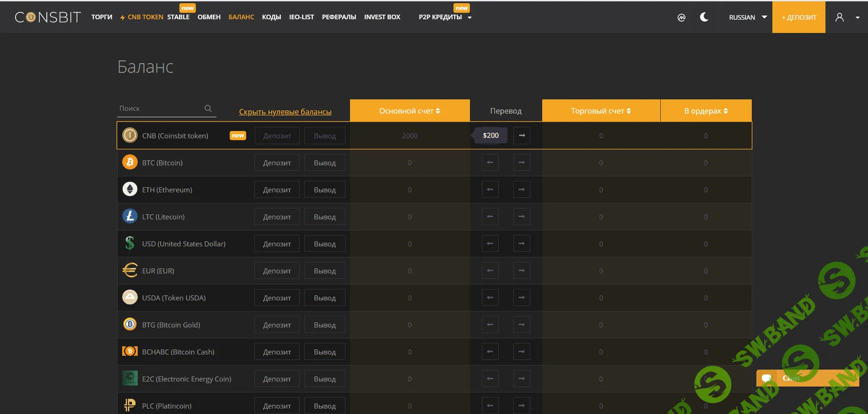
Task: Click the CNB coin icon
Action: coord(130,135)
